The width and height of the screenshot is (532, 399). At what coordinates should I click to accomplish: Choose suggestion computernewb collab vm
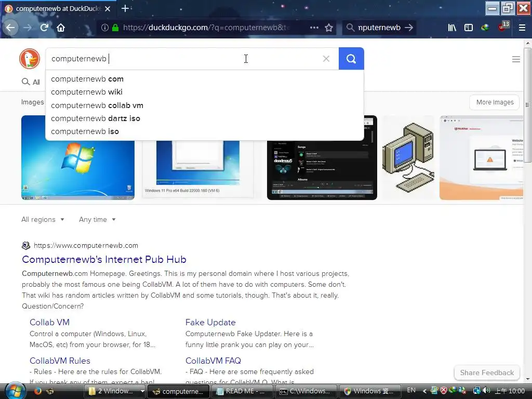pos(205,105)
